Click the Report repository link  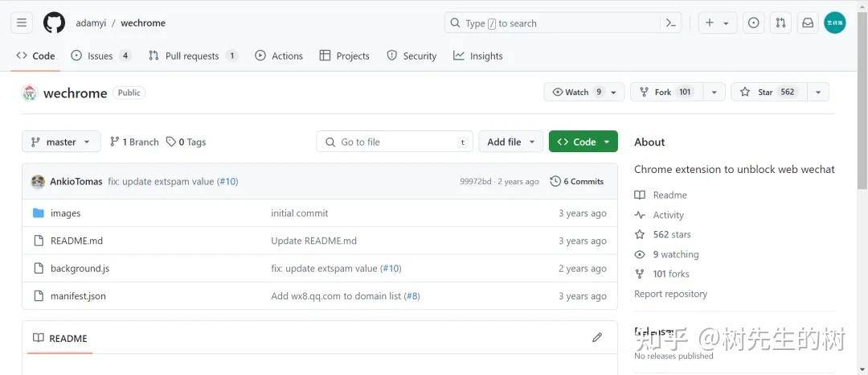click(670, 294)
